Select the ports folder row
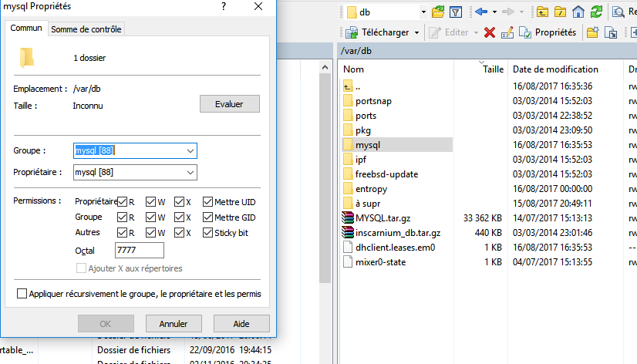Viewport: 637px width, 364px height. tap(366, 116)
